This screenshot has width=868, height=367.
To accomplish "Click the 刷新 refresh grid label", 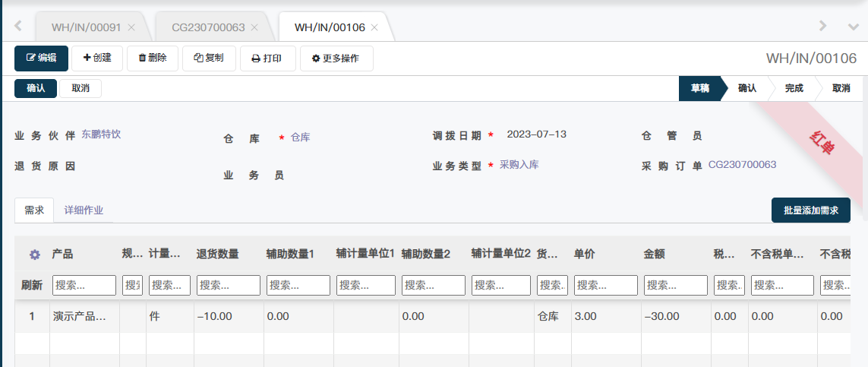I will tap(32, 285).
